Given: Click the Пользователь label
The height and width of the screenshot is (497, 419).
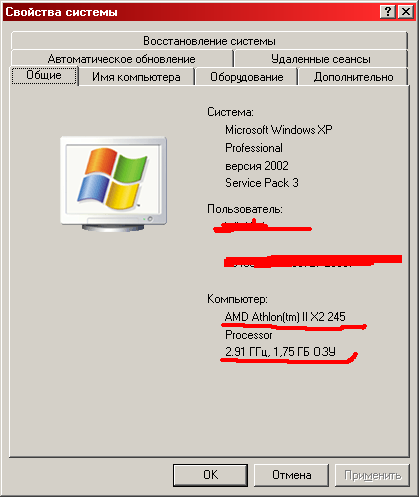Looking at the screenshot, I should pos(245,209).
